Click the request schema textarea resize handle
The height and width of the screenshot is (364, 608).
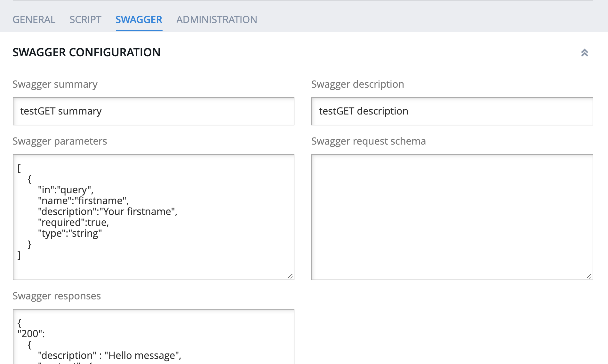589,276
